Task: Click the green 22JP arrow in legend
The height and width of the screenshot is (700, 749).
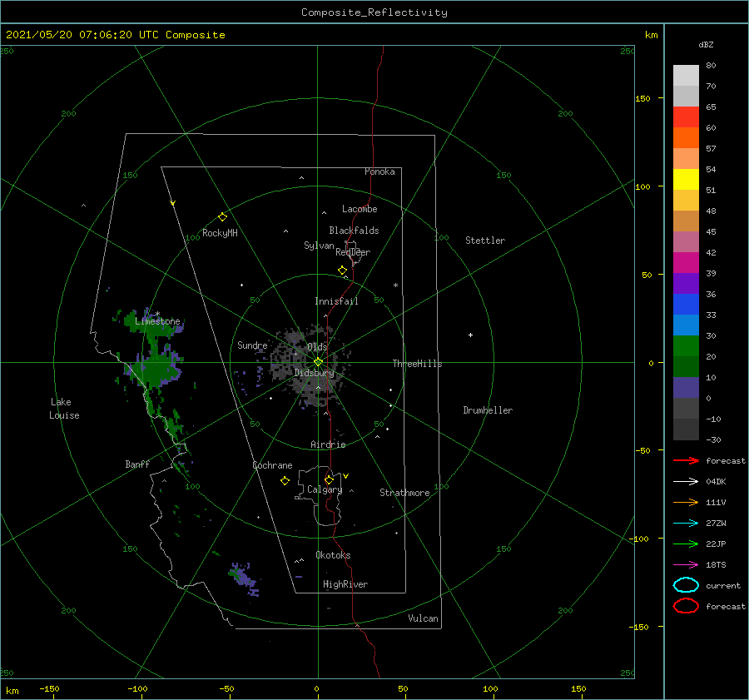Action: coord(686,544)
